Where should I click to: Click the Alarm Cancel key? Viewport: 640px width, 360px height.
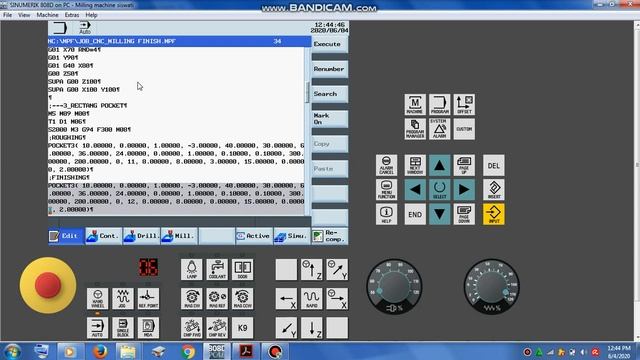click(x=386, y=165)
